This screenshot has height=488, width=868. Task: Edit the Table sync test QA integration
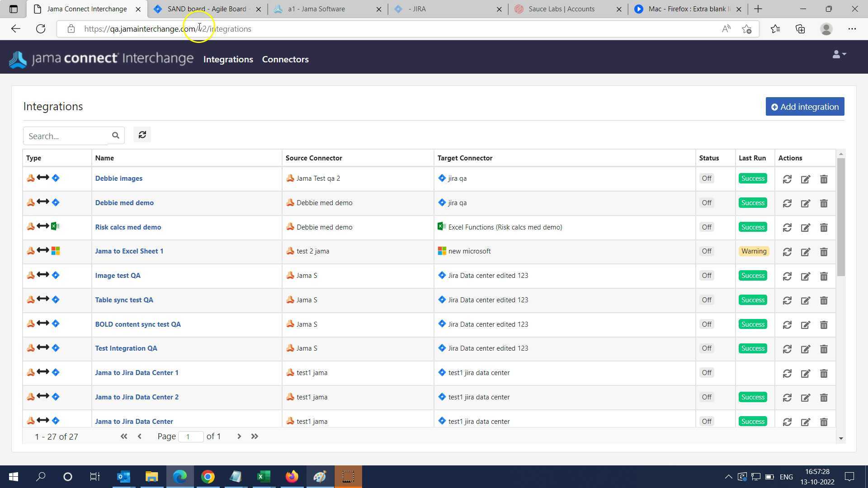(806, 300)
